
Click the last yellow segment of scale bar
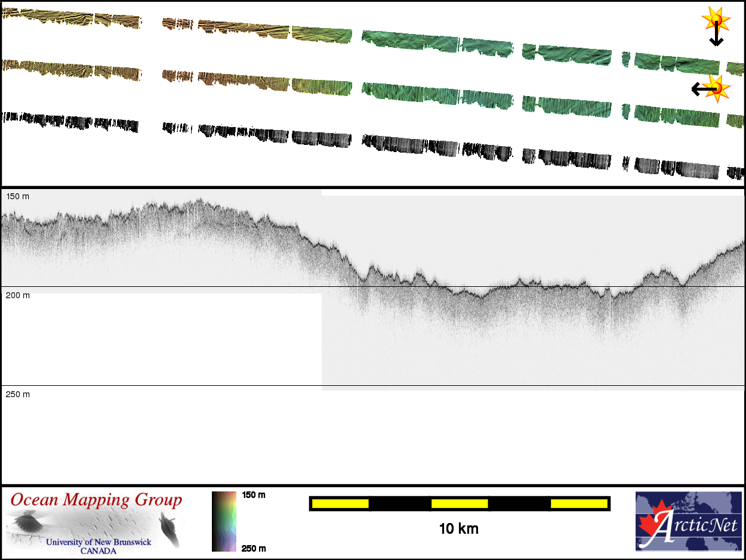pos(578,504)
